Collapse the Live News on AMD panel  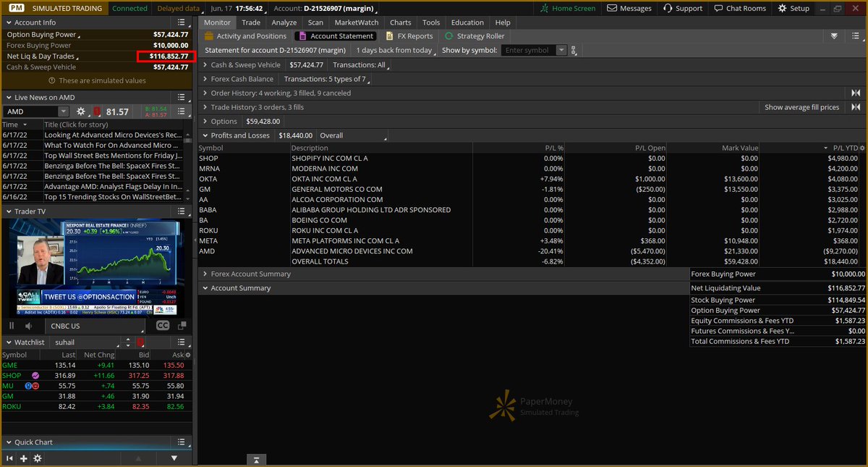(9, 97)
